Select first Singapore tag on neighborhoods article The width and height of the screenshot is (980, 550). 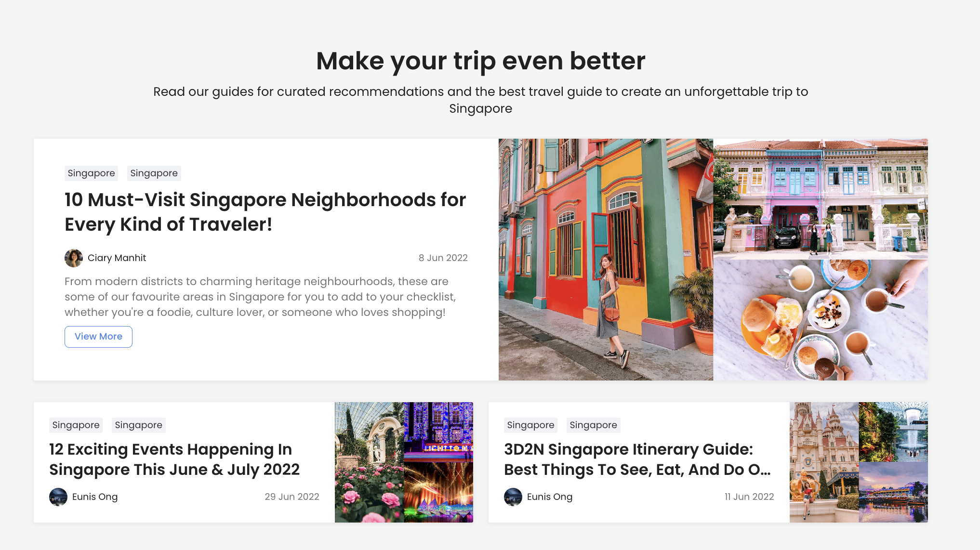[91, 173]
